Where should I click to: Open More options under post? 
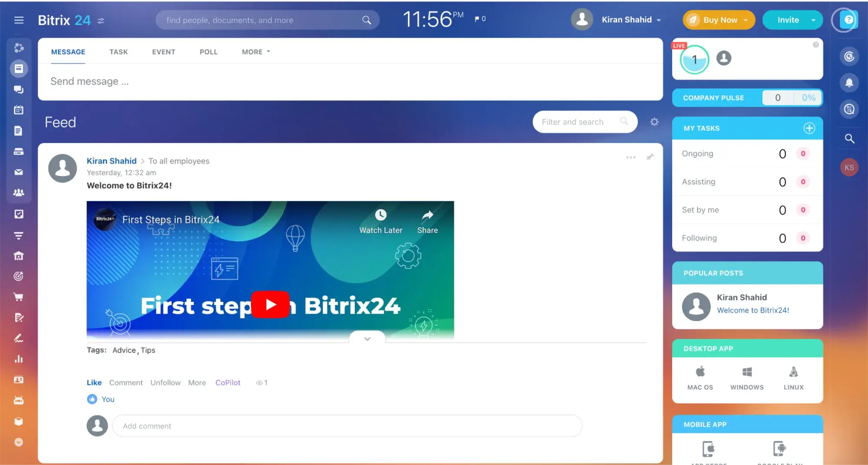pyautogui.click(x=197, y=382)
